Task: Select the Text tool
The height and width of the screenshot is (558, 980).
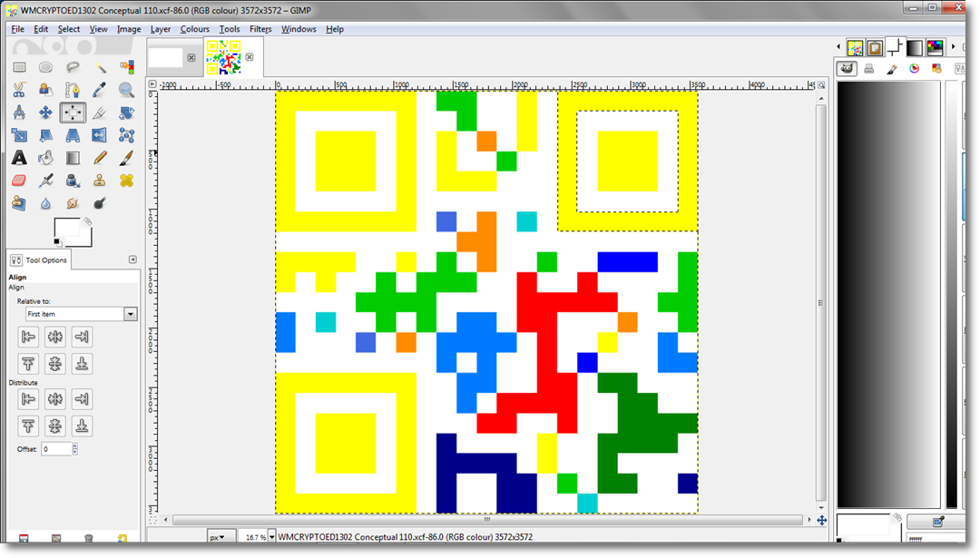Action: pyautogui.click(x=19, y=158)
